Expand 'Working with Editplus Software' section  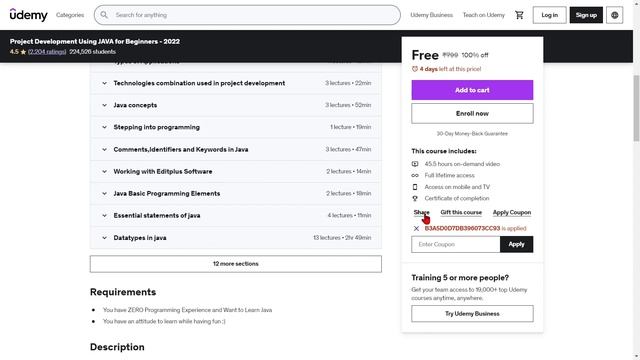tap(236, 171)
